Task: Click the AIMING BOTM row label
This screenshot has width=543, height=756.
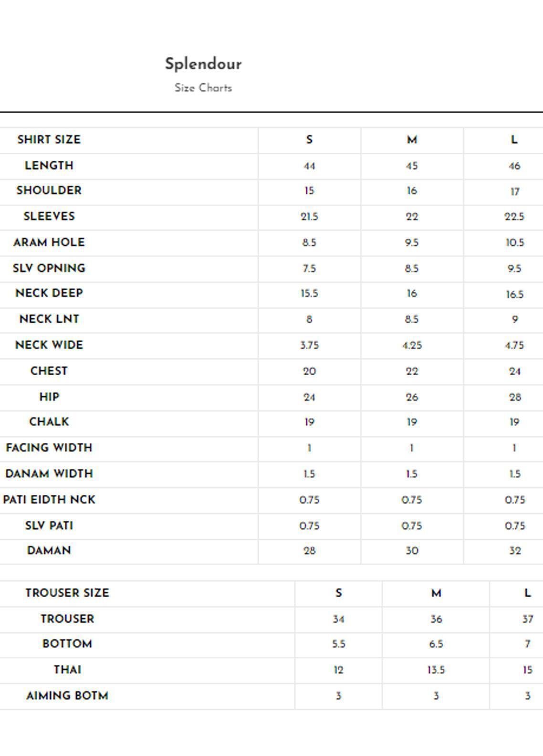Action: coord(67,696)
